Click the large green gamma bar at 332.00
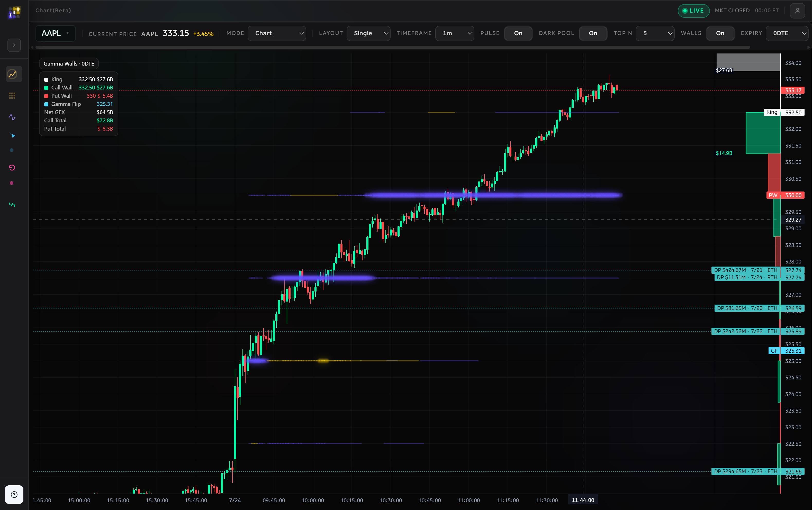The image size is (812, 510). 763,133
